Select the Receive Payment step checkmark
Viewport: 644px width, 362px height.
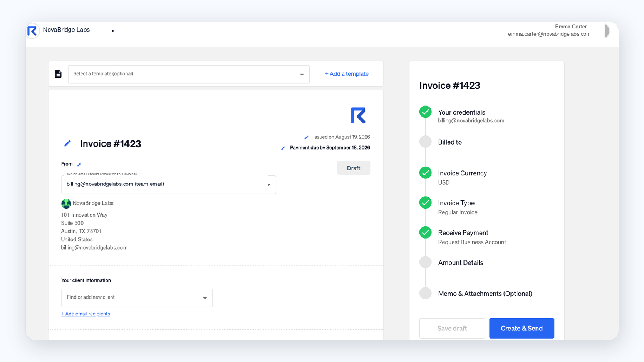coord(426,232)
